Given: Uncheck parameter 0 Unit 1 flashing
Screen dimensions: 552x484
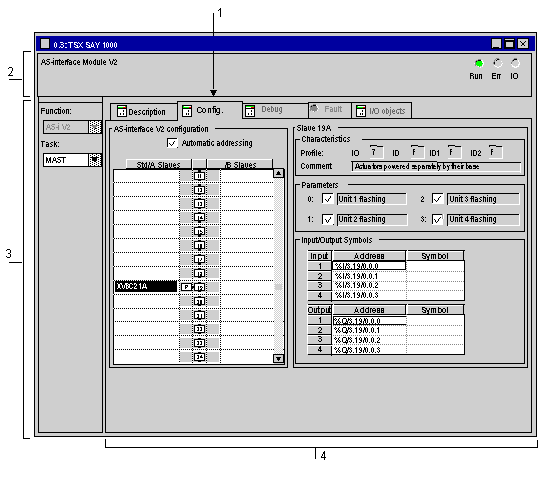Looking at the screenshot, I should click(327, 199).
